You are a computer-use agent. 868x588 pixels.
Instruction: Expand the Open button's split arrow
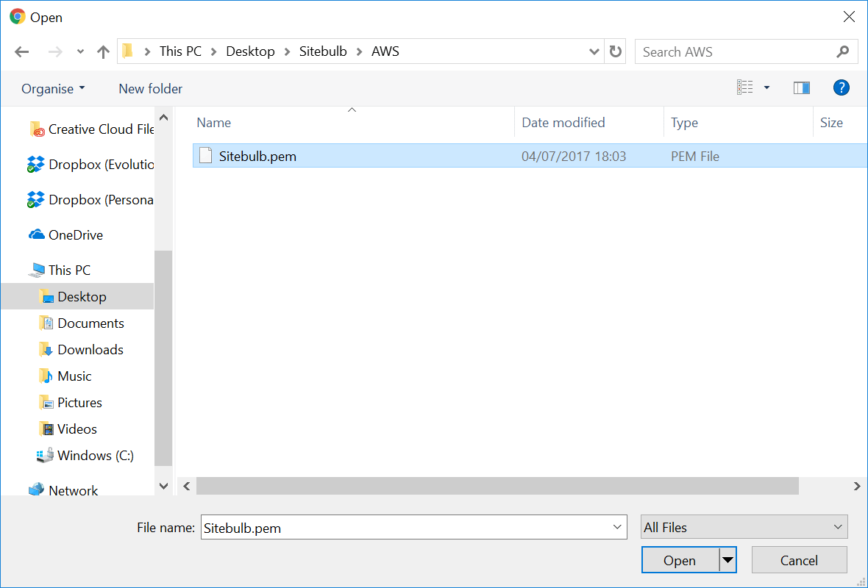point(728,560)
